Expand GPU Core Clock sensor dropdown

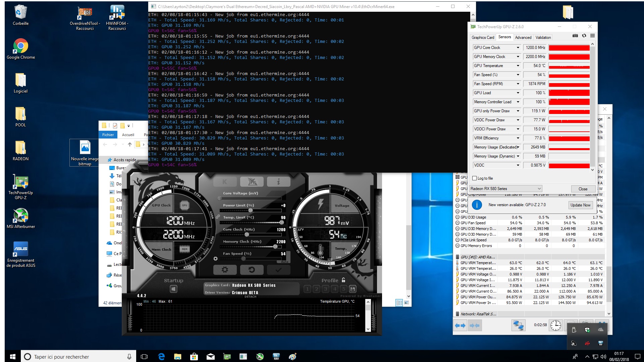518,48
